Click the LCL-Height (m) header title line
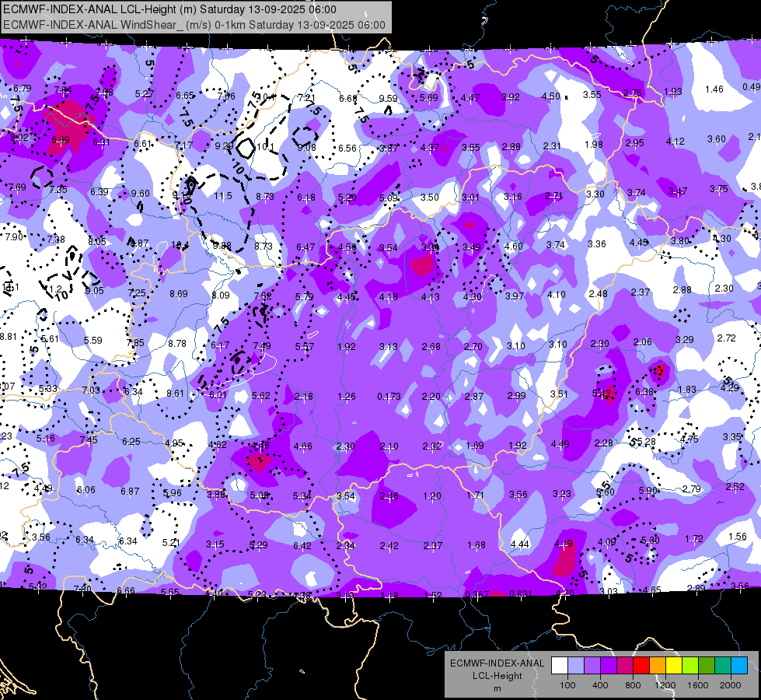 (170, 9)
